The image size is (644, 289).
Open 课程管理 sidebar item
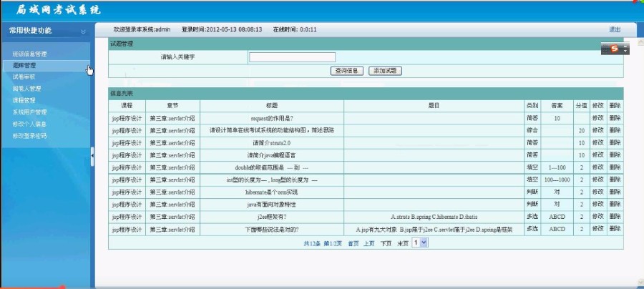pos(24,100)
